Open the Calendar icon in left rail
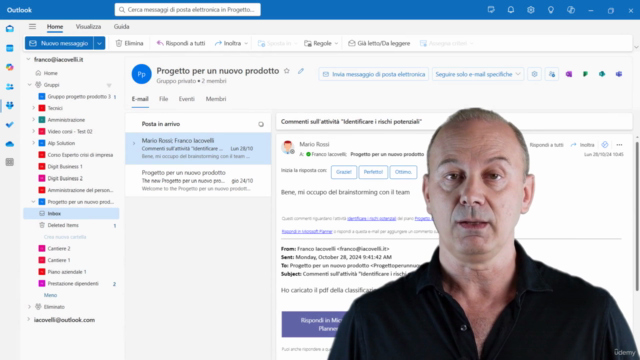Viewport: 640px width, 360px height. tap(10, 48)
